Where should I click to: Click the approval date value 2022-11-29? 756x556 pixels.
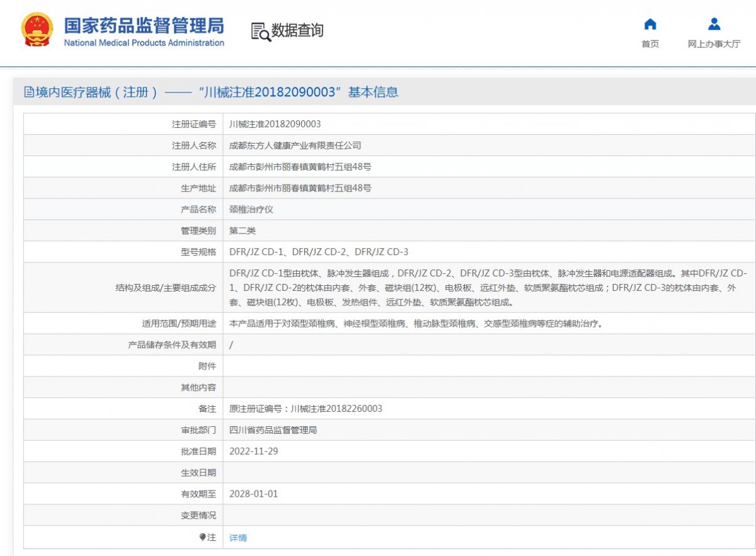coord(253,451)
